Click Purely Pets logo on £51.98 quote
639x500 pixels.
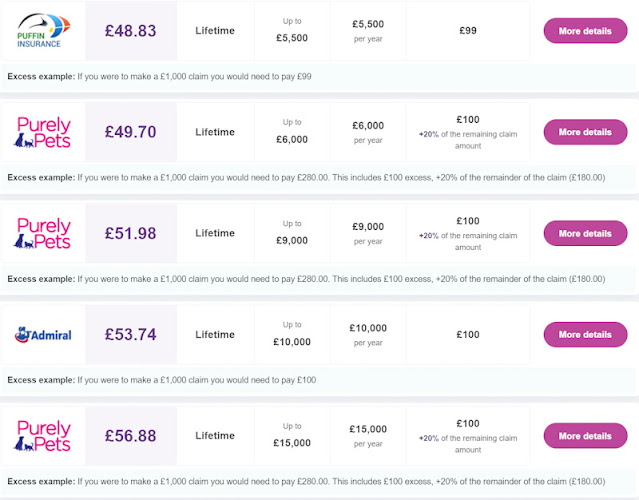(x=43, y=233)
